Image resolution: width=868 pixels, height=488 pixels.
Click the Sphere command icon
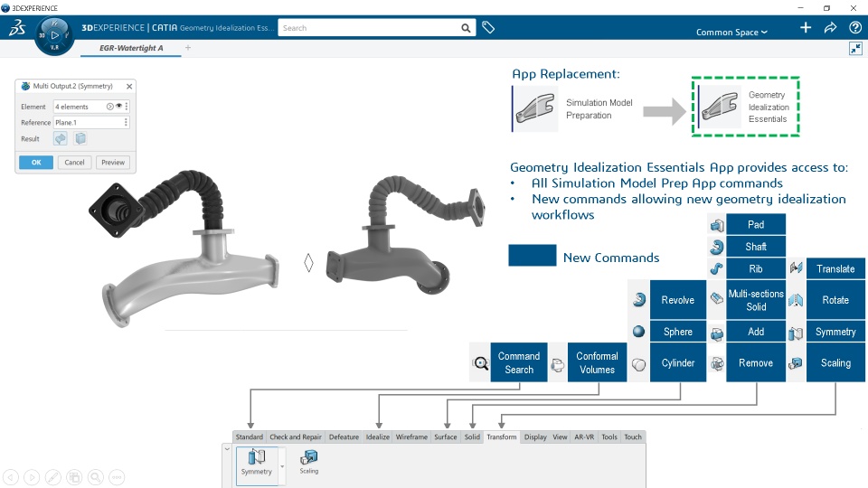coord(639,332)
